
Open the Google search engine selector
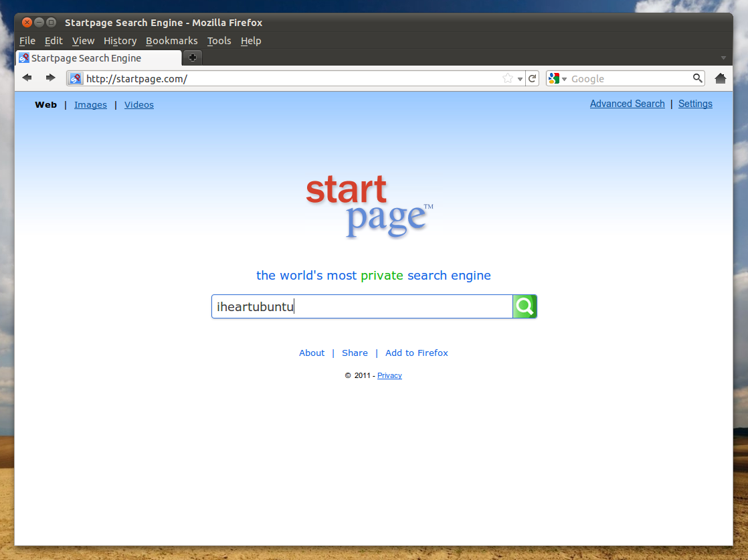[557, 78]
